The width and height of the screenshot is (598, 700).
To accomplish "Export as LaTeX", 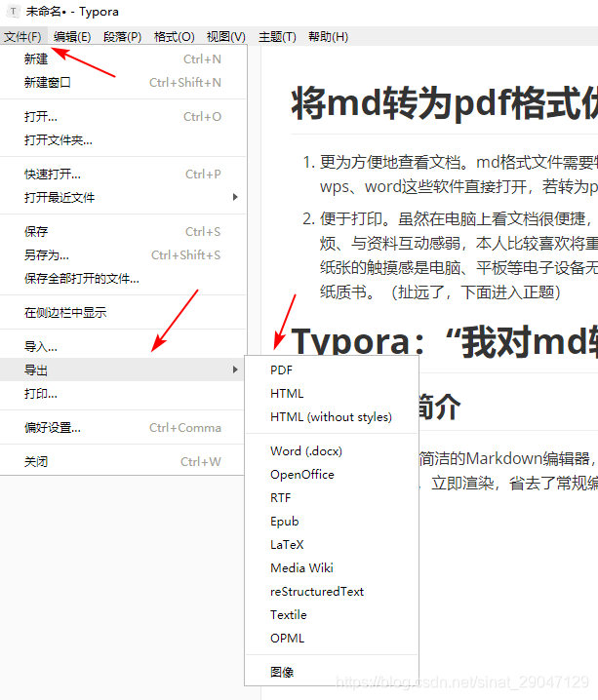I will (332, 545).
